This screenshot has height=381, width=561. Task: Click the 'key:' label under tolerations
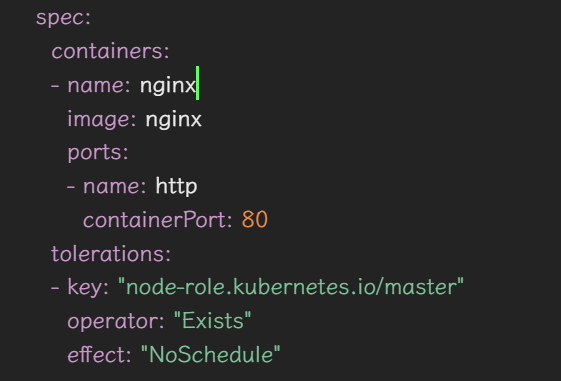(x=88, y=287)
